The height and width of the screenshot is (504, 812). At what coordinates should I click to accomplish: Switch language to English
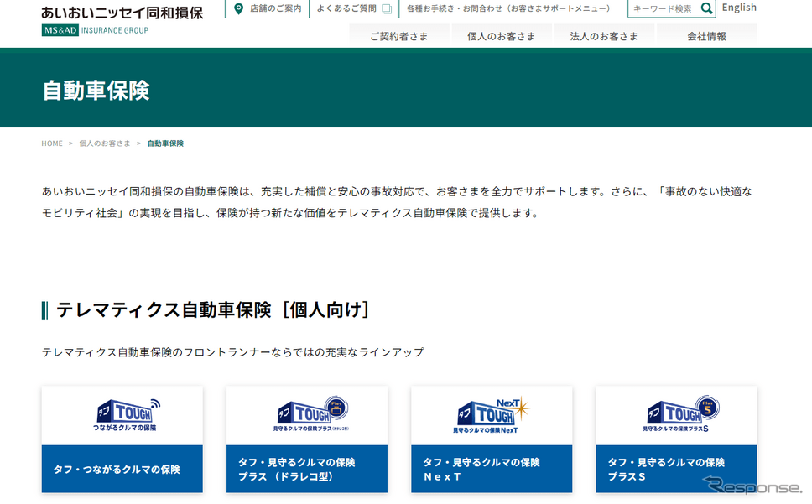coord(739,8)
